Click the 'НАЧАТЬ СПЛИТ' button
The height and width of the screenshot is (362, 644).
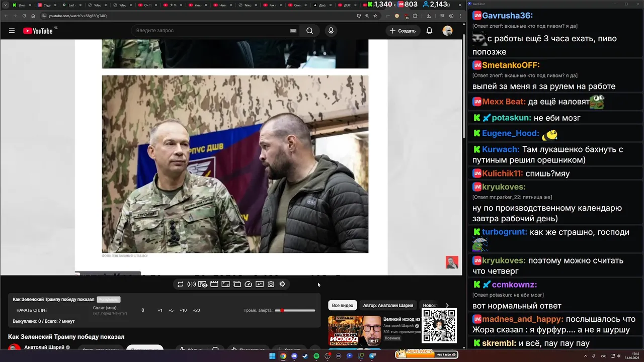(32, 310)
